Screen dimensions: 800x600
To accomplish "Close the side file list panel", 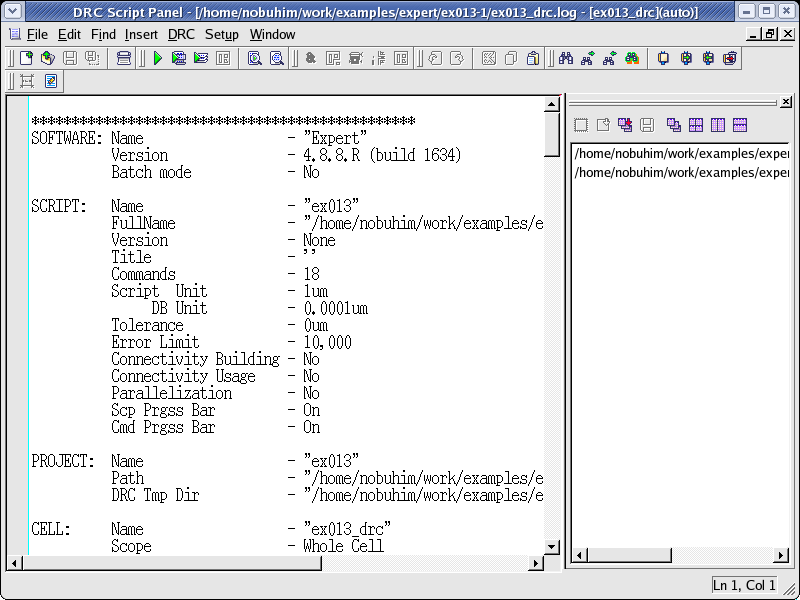I will [x=786, y=102].
